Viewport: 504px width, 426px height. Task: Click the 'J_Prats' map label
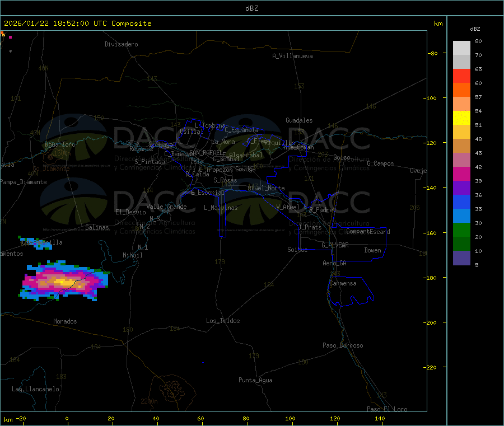[310, 227]
